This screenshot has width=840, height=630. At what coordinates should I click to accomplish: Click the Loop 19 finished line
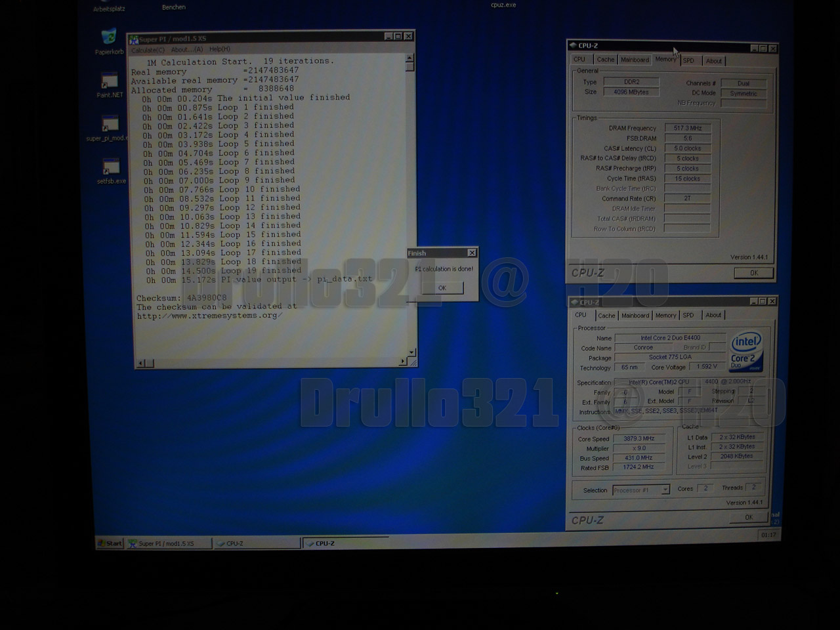(x=224, y=271)
